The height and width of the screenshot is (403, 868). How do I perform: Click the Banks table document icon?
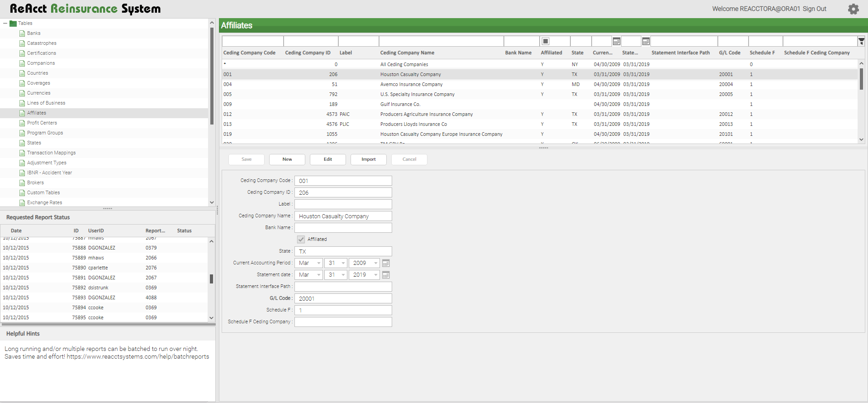tap(22, 33)
